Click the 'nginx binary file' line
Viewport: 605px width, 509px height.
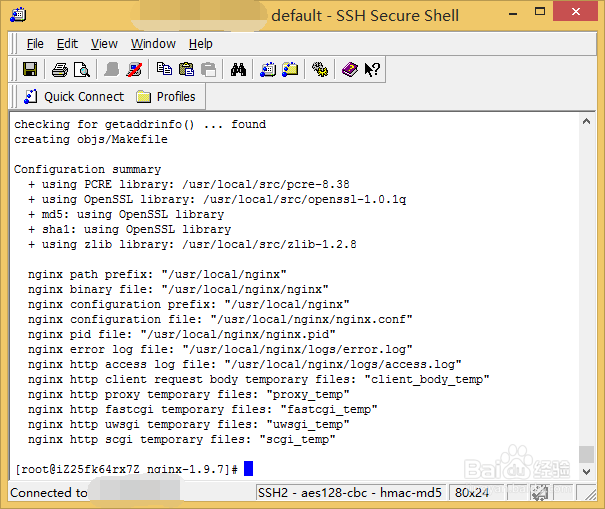click(x=178, y=289)
